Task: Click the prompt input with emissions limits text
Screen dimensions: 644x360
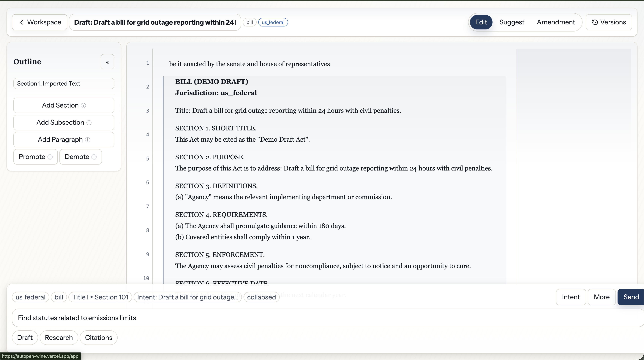Action: [325, 318]
